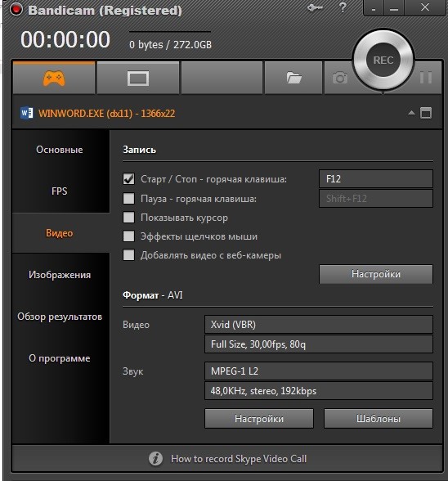Click the red Bandicam logo icon
This screenshot has height=481, width=448.
point(16,9)
